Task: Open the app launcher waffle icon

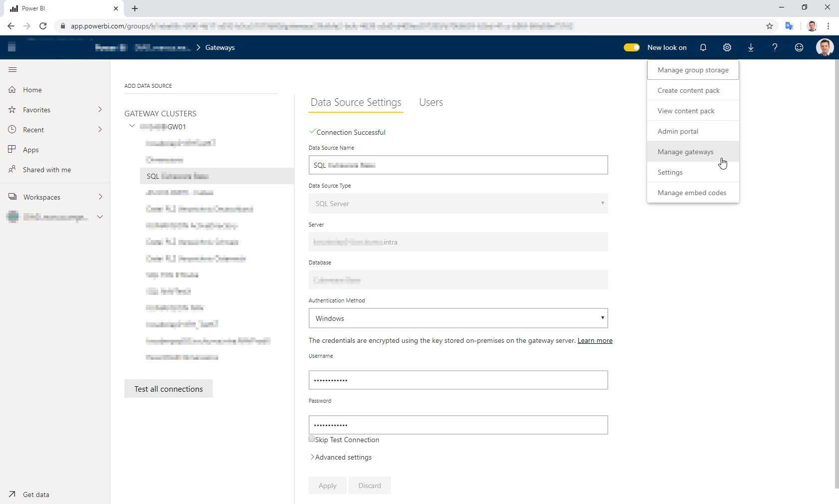Action: coord(12,47)
